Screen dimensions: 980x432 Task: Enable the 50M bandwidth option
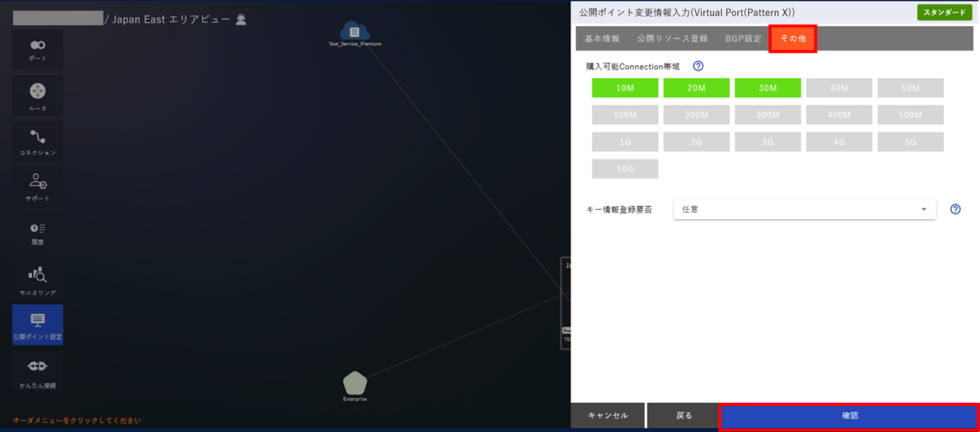tap(910, 88)
